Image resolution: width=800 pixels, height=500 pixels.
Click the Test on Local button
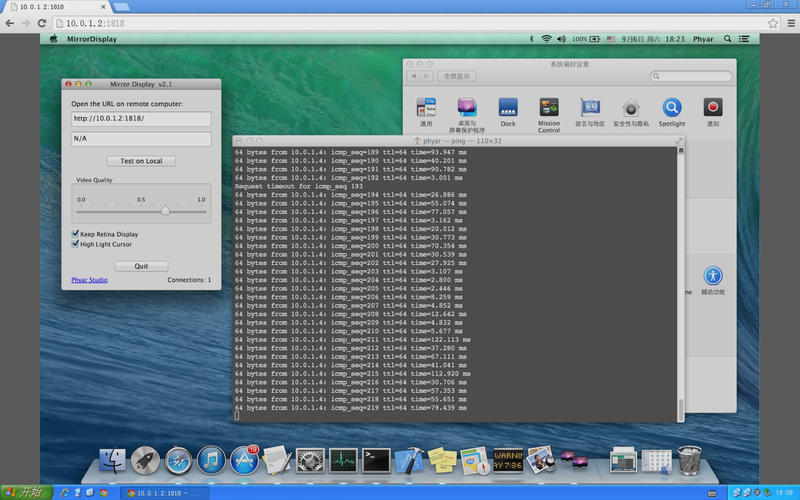tap(141, 161)
